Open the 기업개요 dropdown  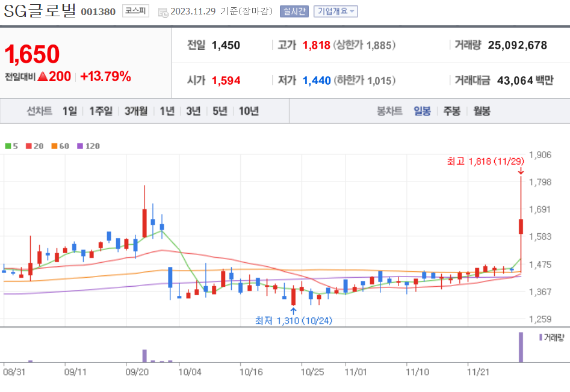335,11
